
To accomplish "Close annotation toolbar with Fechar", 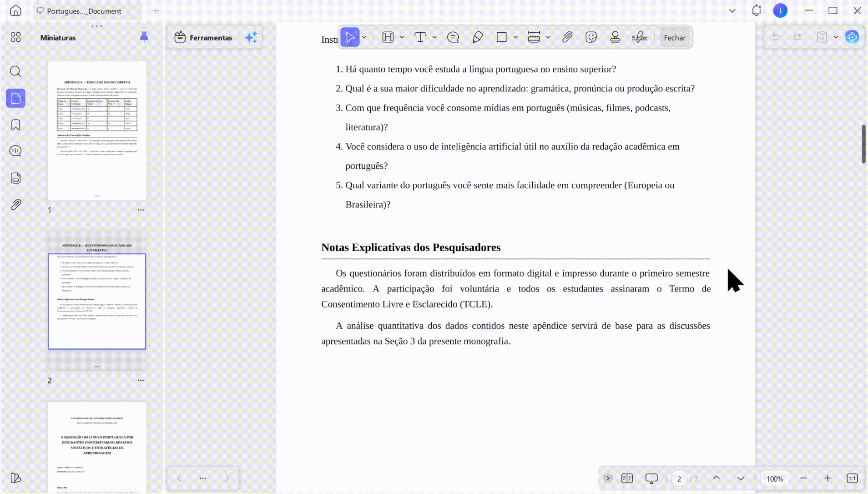I will tap(674, 38).
